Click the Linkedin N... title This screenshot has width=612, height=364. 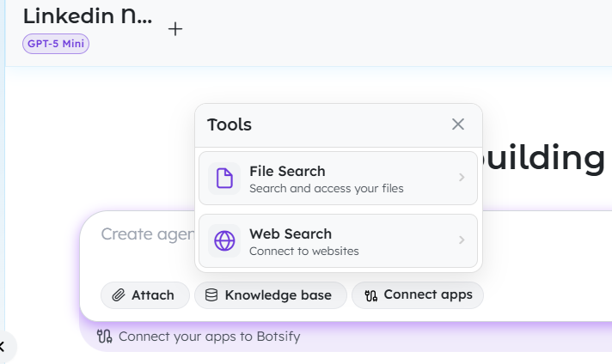88,16
